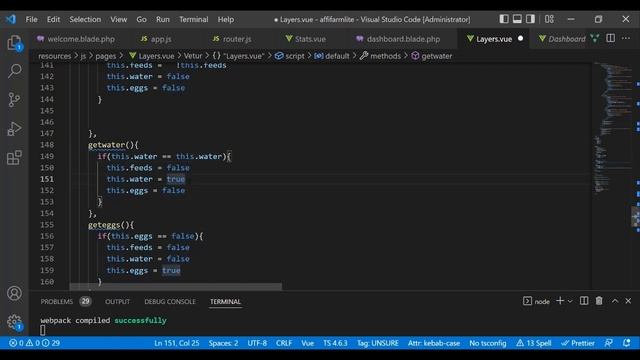Open editor More Actions ellipsis

[626, 38]
